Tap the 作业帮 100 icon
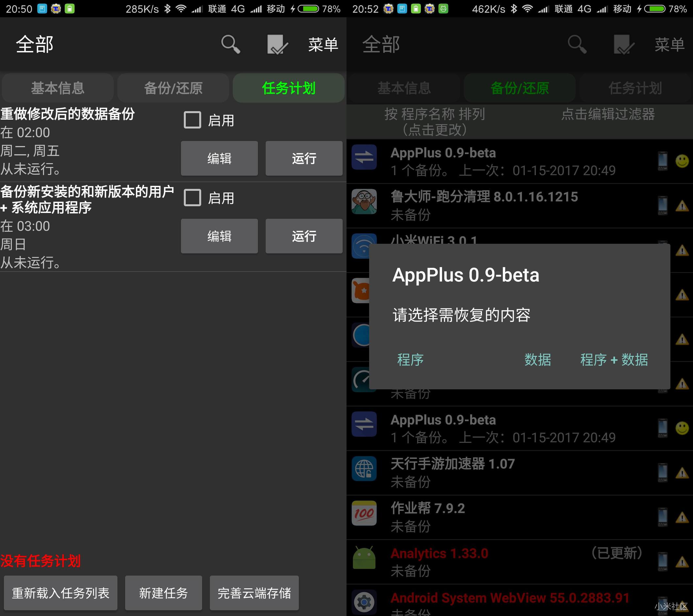The height and width of the screenshot is (616, 693). (364, 513)
